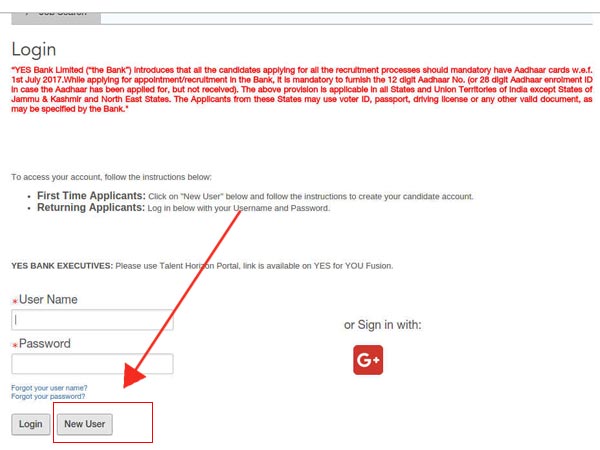
Task: Click the 'User Name' field label
Action: (48, 299)
